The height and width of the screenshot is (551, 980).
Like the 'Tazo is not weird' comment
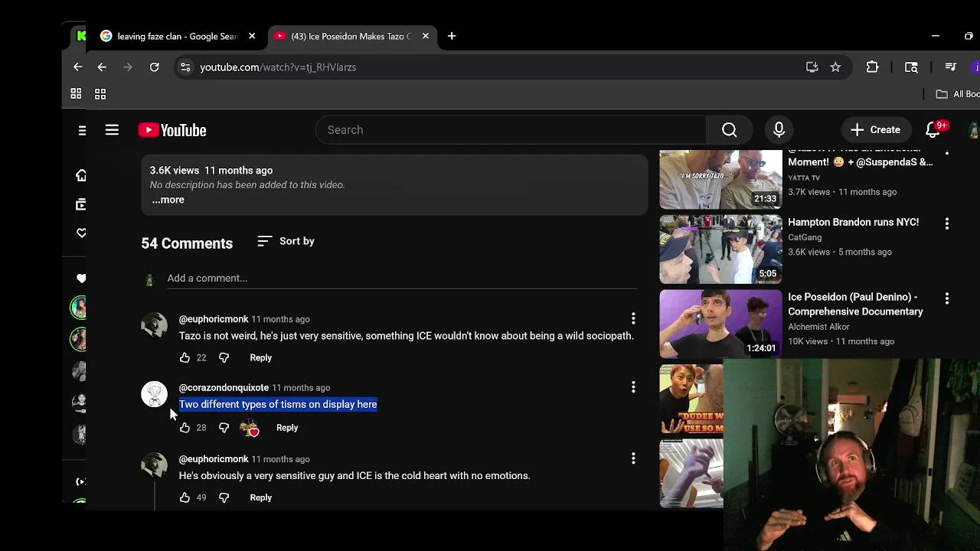[x=185, y=357]
